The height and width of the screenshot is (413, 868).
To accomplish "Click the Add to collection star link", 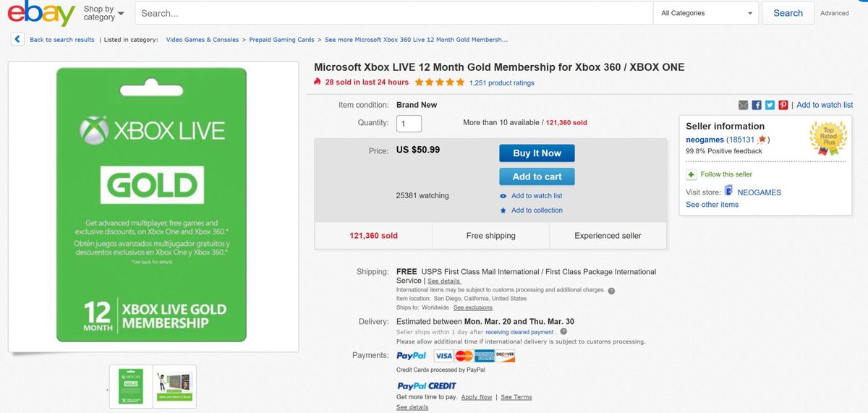I will pos(536,210).
